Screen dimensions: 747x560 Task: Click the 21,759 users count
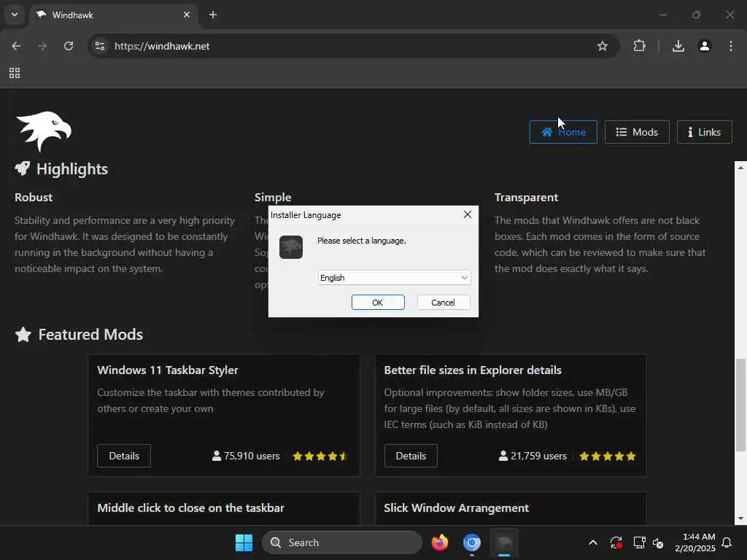pos(533,456)
